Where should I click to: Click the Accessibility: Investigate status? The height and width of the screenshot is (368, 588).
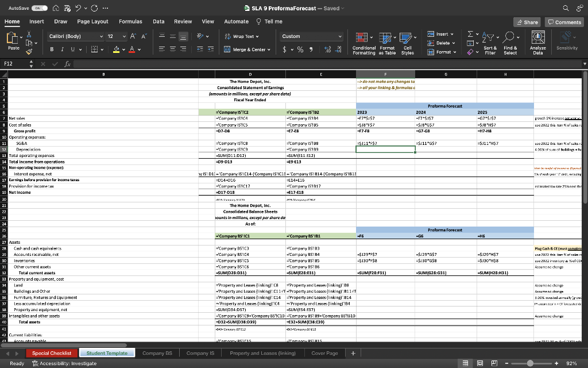click(x=64, y=363)
